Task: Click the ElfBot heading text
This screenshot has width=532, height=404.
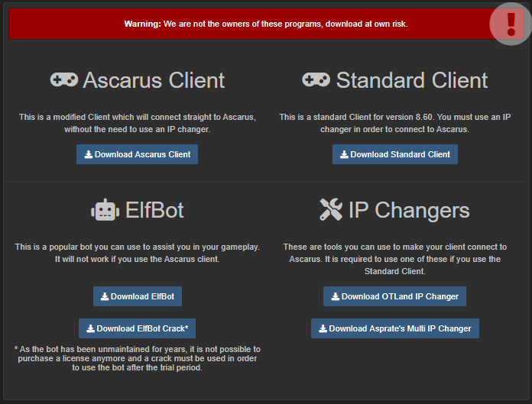Action: pyautogui.click(x=154, y=210)
